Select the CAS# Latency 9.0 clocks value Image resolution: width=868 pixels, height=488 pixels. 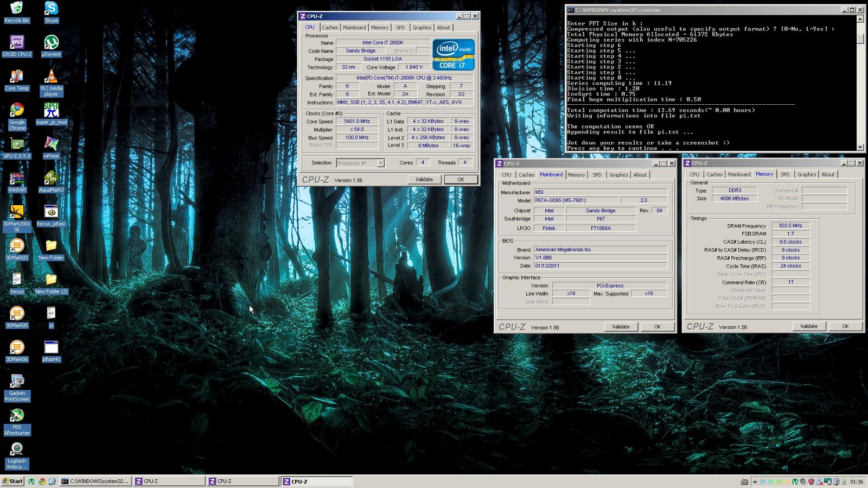coord(790,242)
